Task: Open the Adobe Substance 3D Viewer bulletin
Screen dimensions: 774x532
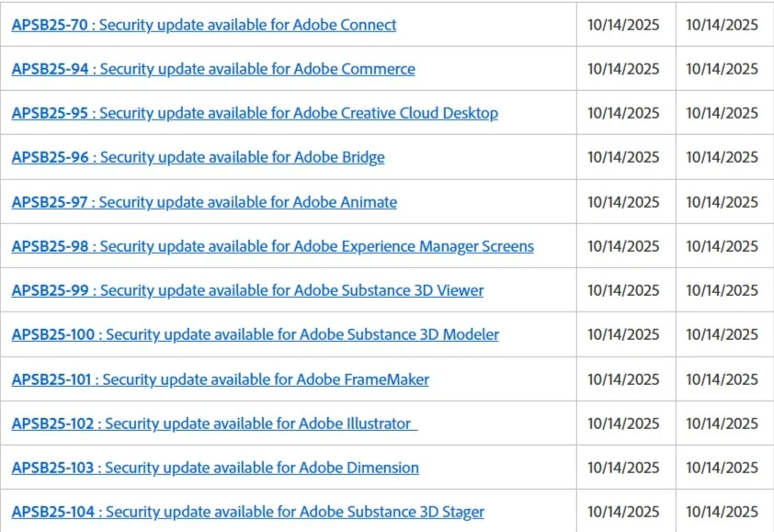Action: click(247, 290)
